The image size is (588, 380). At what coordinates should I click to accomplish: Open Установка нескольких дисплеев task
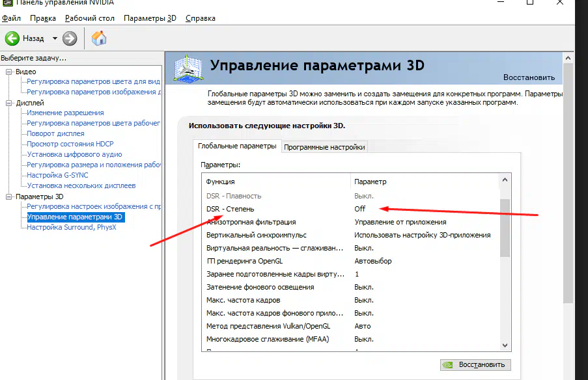tap(81, 185)
